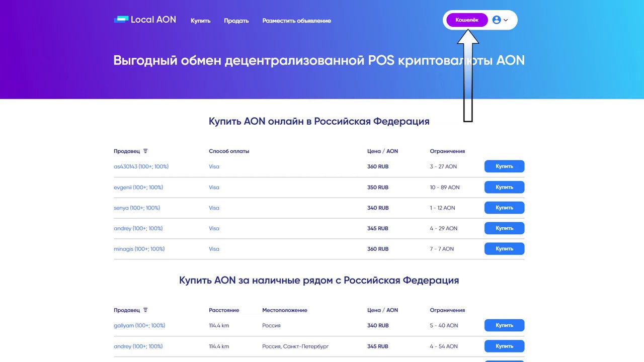Viewport: 644px width, 362px height.
Task: Click the 350 RUB price cell
Action: [x=378, y=187]
